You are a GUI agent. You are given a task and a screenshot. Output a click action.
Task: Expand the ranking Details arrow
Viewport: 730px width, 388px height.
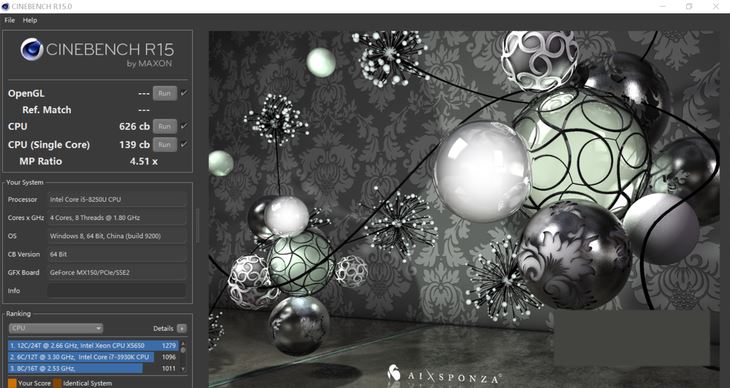(x=182, y=328)
